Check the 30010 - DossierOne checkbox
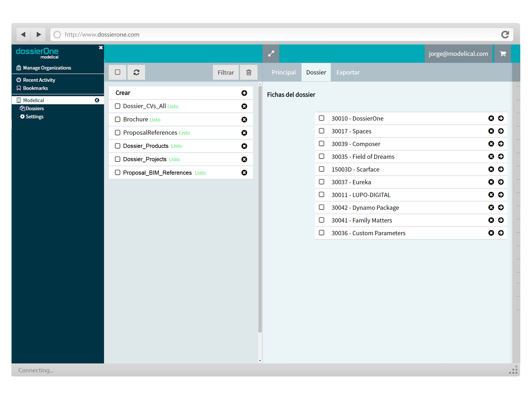 tap(322, 118)
